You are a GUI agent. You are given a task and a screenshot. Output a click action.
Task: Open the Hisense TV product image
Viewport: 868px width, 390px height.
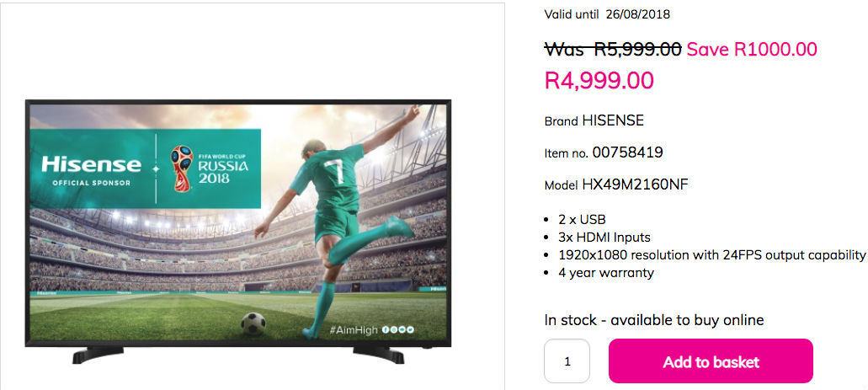click(x=238, y=232)
